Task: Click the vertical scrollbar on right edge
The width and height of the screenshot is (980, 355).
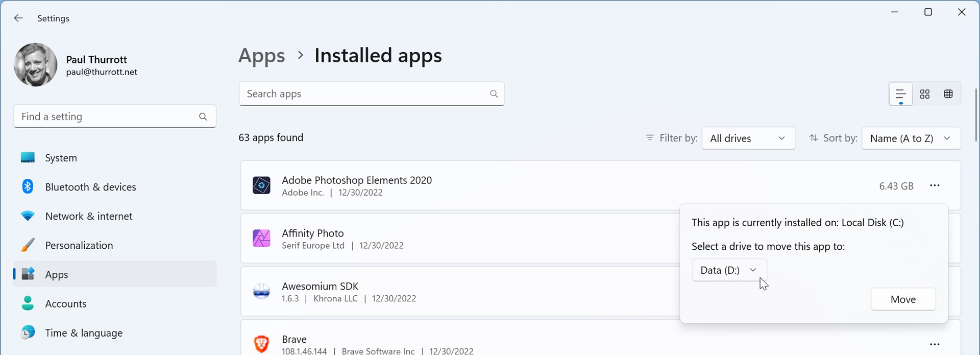Action: click(x=976, y=115)
